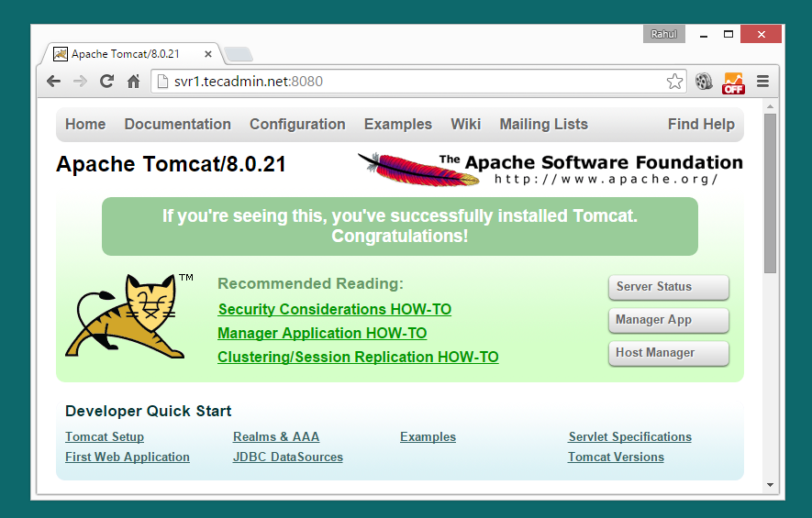Toggle the orange OFF extension icon
Screen dimensions: 812x518
(x=733, y=83)
